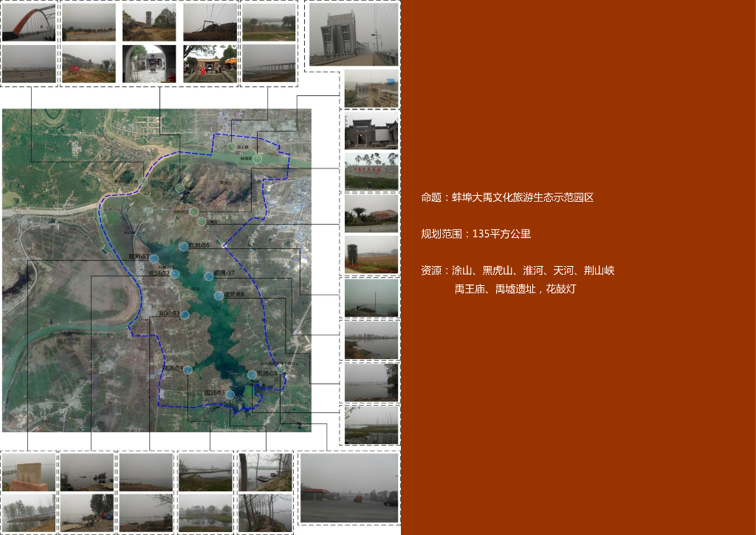Image resolution: width=756 pixels, height=535 pixels.
Task: Select the green marker on the river bend
Action: click(x=142, y=182)
